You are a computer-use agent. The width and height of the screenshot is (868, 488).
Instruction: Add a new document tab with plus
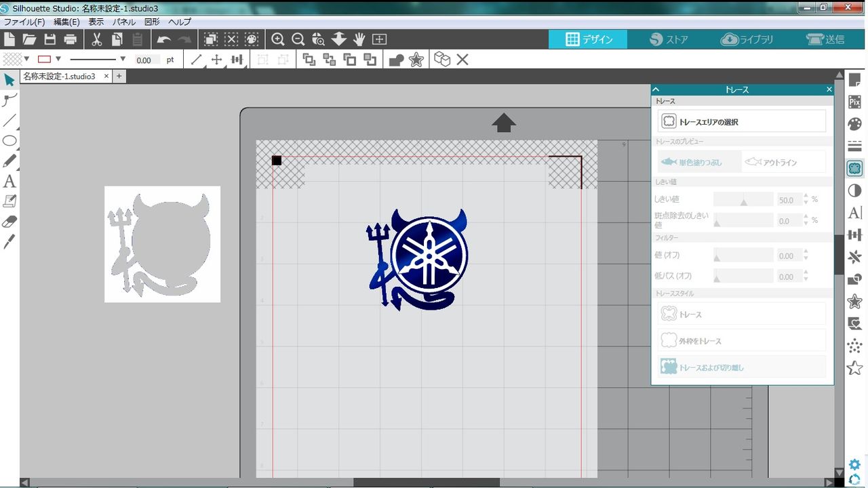tap(119, 77)
